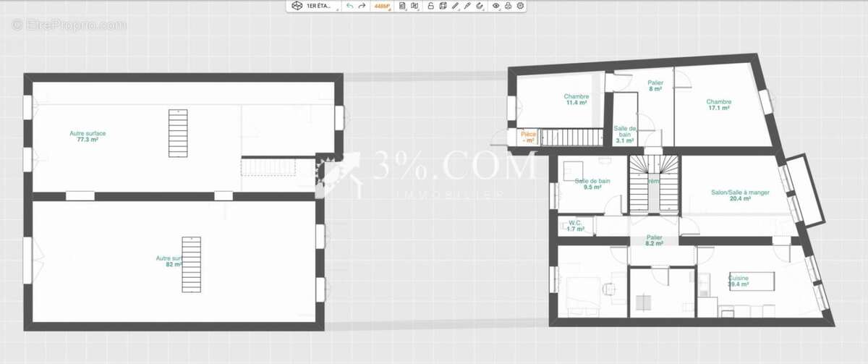Click the print icon
Screen dimensions: 868x364
(509, 6)
